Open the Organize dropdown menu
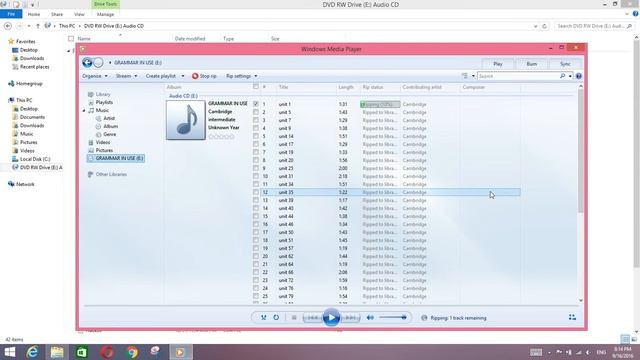 pyautogui.click(x=95, y=76)
